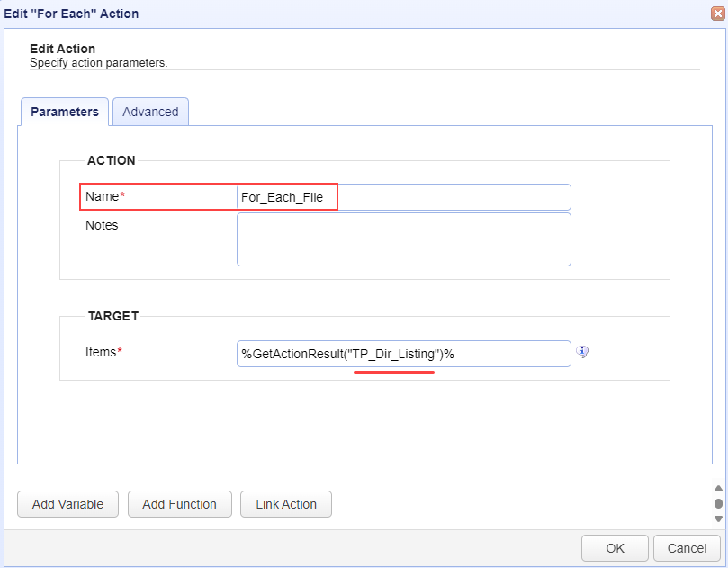
Task: Click the Name required field label
Action: pos(105,196)
